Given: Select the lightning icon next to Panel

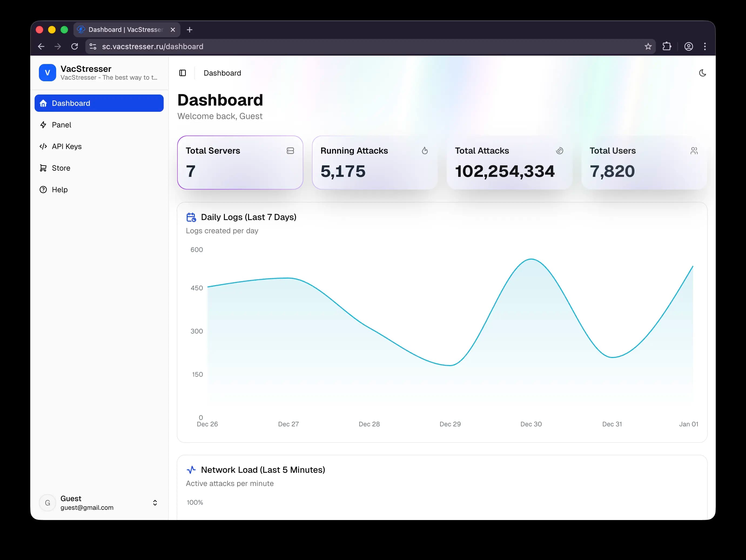Looking at the screenshot, I should coord(43,125).
